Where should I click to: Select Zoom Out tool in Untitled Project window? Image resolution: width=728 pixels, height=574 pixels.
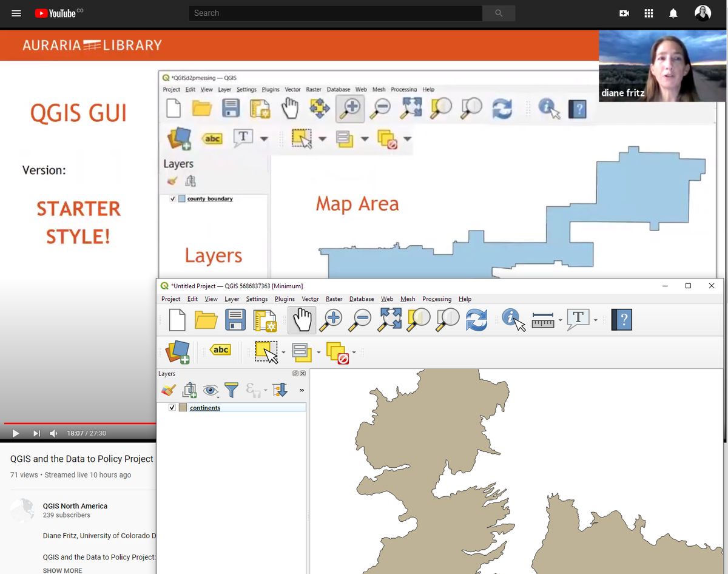coord(360,320)
